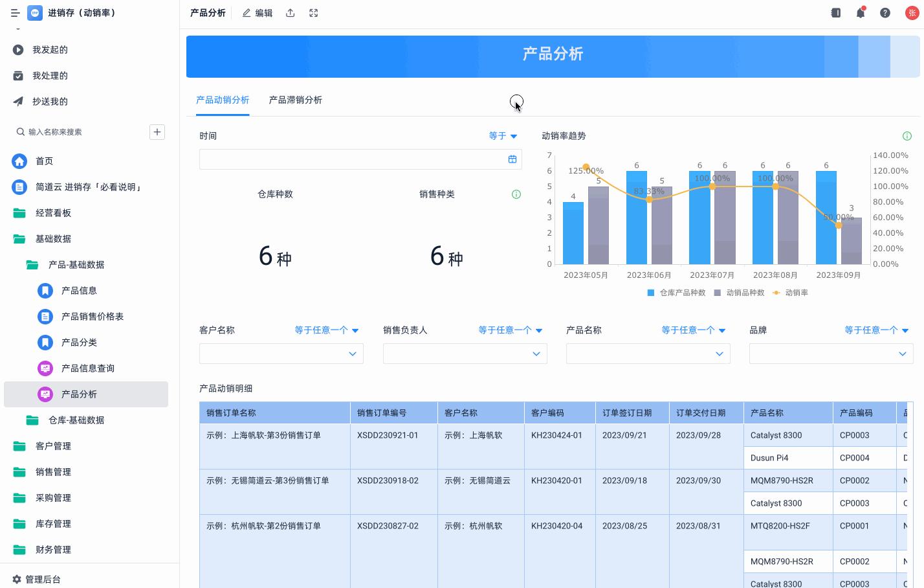924x588 pixels.
Task: Click the 动销率趋势 info icon
Action: point(907,136)
